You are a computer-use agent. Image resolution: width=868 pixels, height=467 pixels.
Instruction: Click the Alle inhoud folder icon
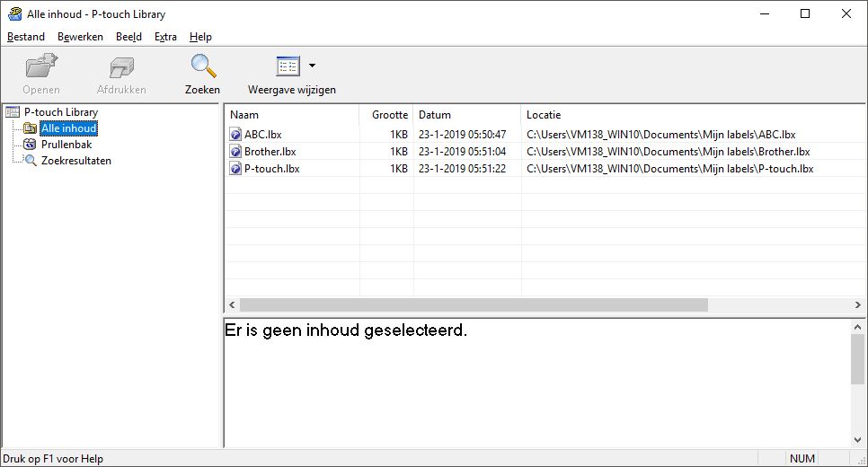[30, 128]
